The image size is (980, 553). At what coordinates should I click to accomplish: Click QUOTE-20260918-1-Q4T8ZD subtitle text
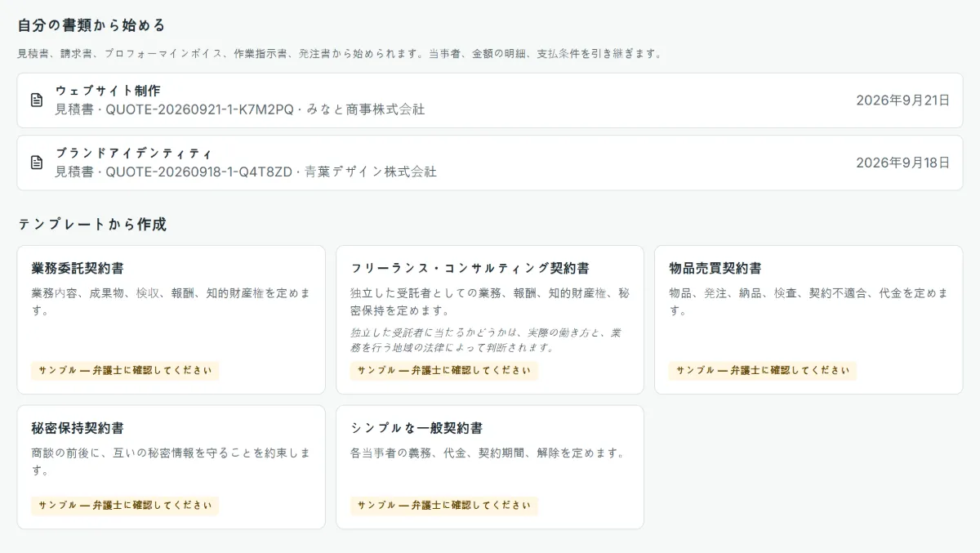point(246,172)
